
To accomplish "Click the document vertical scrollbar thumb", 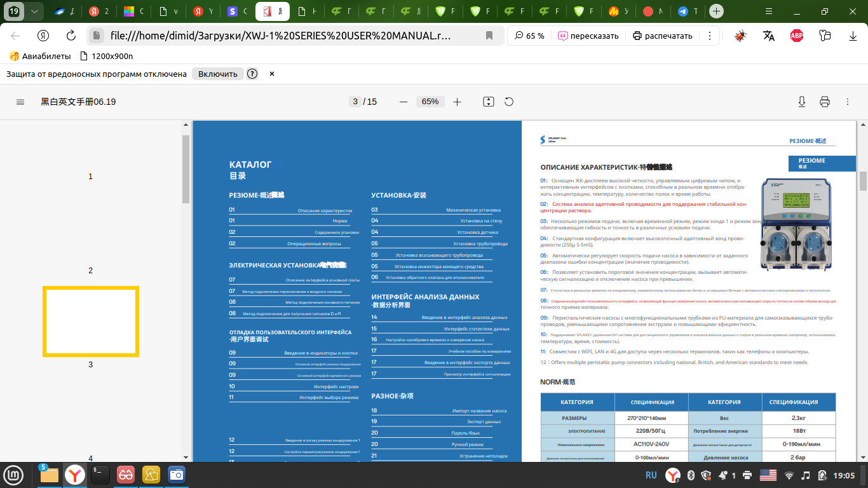I will click(x=864, y=180).
